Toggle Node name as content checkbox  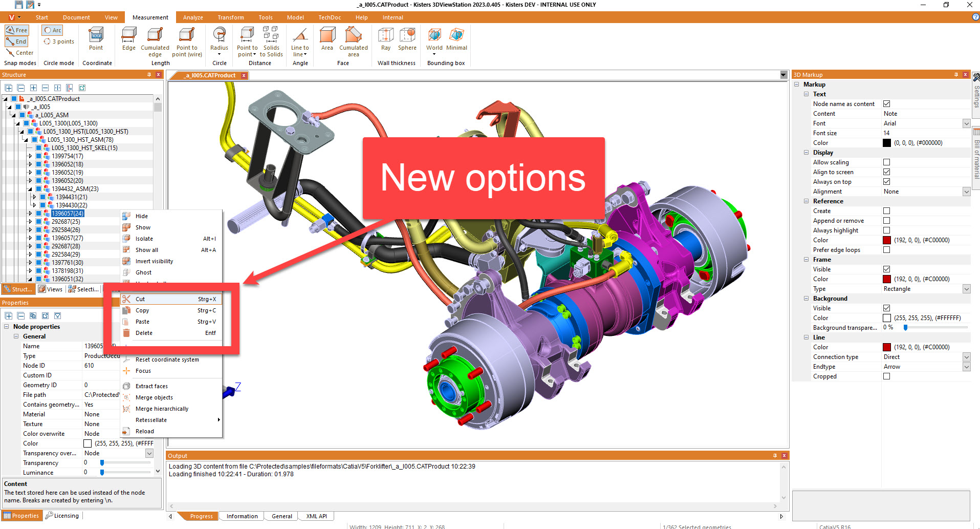[x=886, y=104]
